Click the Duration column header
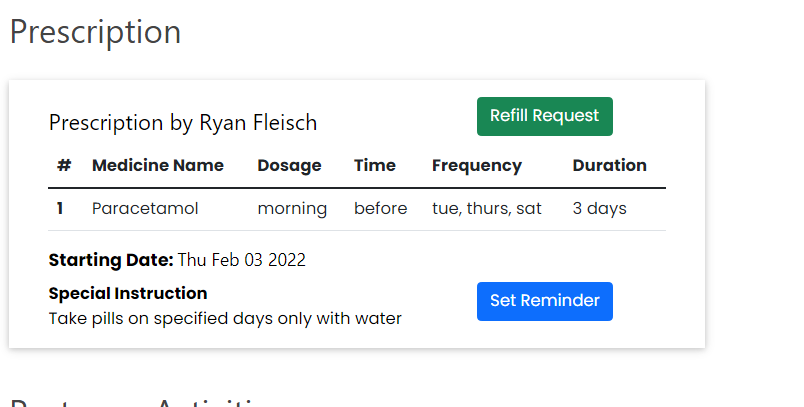Viewport: 804px width, 407px height. [609, 166]
